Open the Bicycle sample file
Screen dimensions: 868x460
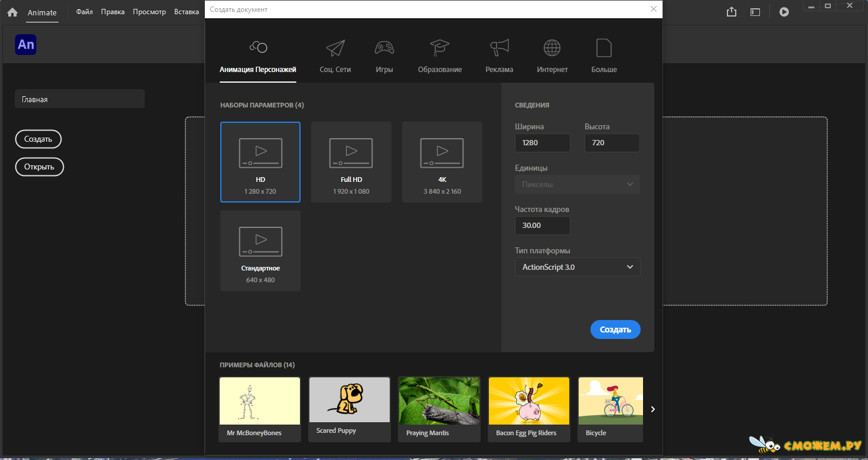click(611, 409)
